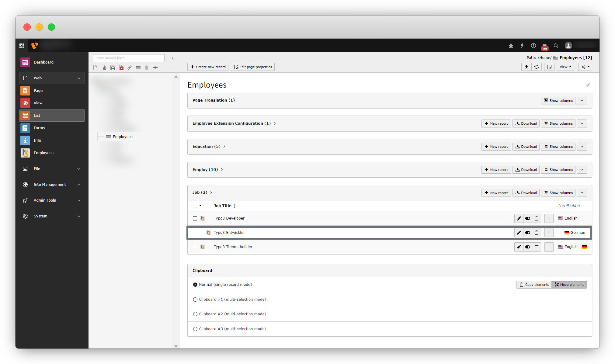Open the share icon dropdown in the toolbar
615x364 pixels.
585,67
